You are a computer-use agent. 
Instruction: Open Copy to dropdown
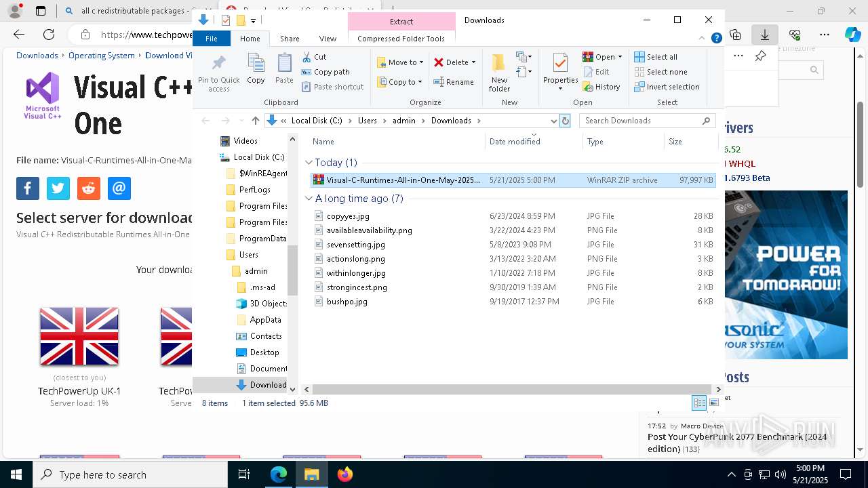[400, 82]
